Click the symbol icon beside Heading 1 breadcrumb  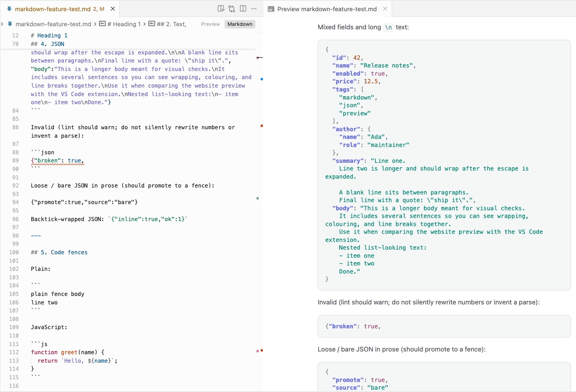102,24
